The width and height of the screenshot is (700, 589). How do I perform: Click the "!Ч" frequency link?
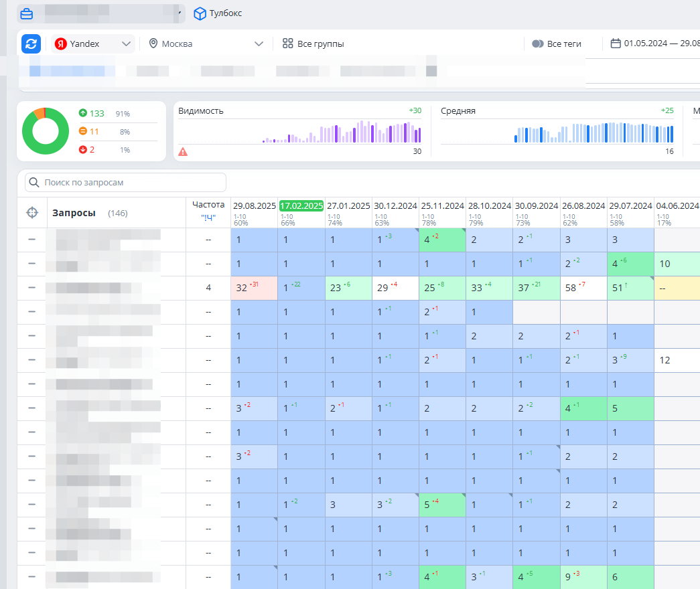pyautogui.click(x=208, y=217)
